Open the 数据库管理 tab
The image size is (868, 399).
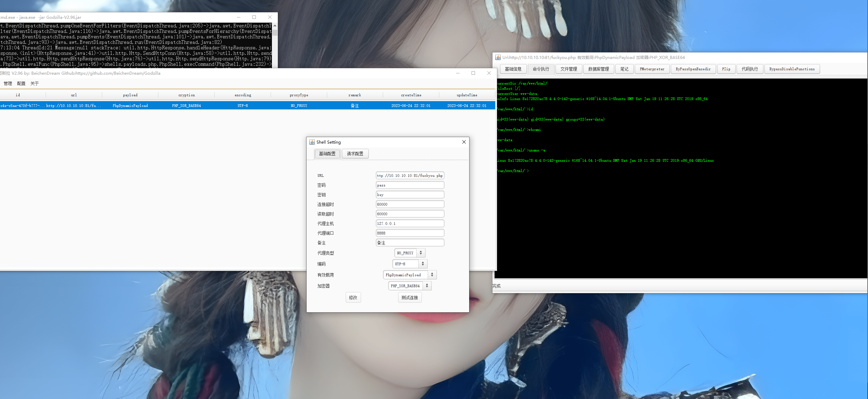point(598,69)
